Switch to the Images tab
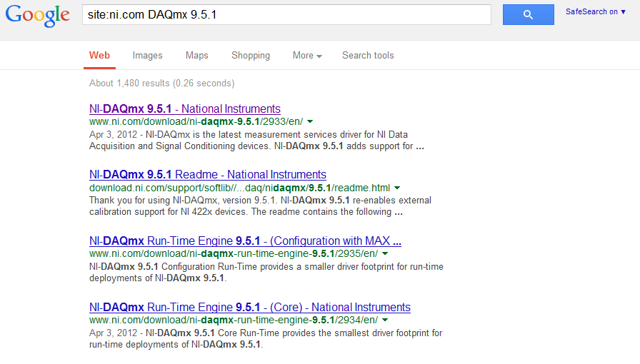This screenshot has width=640, height=364. (147, 56)
